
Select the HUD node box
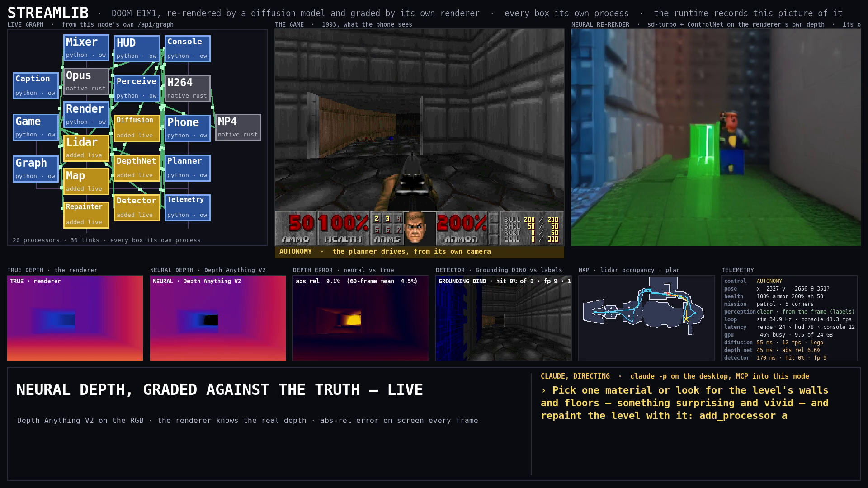click(x=137, y=49)
